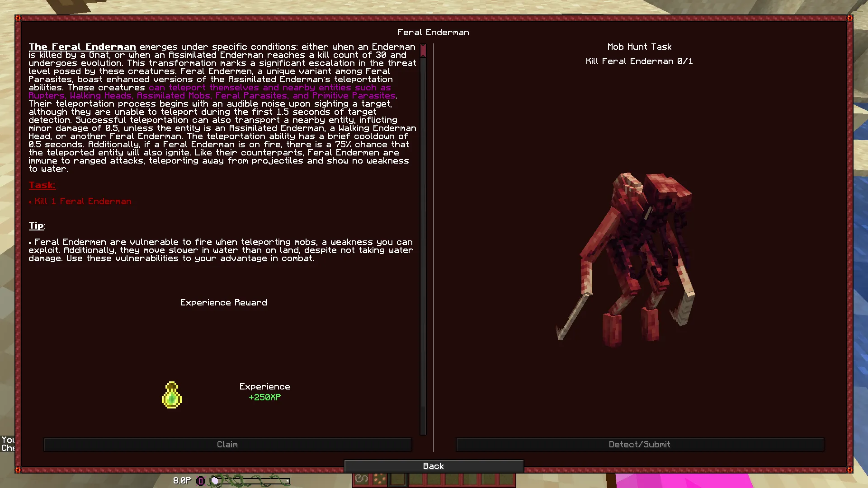Click the white orb at the start of the progress bar

pyautogui.click(x=215, y=480)
